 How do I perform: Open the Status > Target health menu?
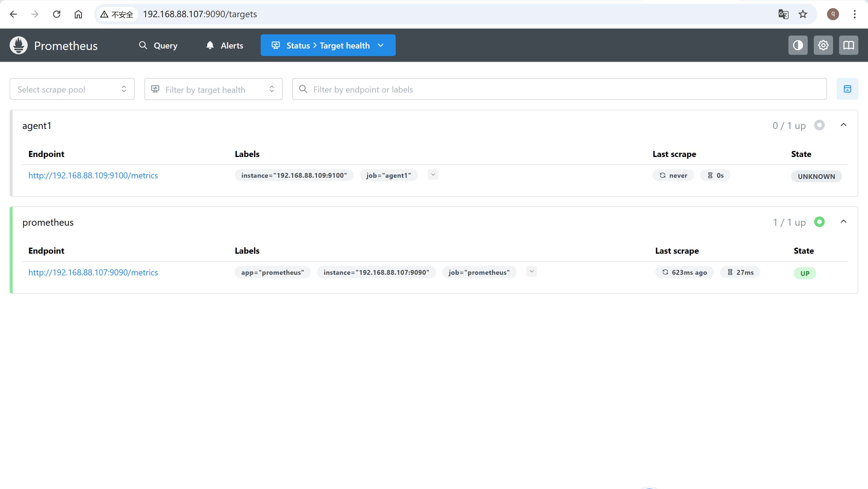(328, 45)
